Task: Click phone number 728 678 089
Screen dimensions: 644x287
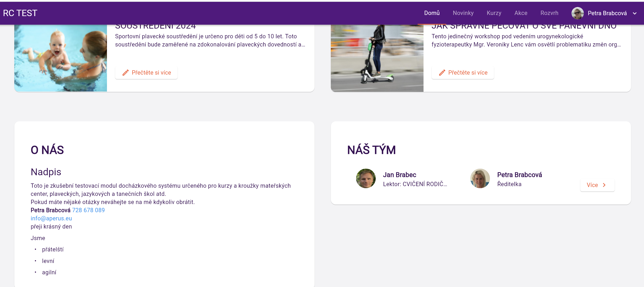Action: pos(89,210)
